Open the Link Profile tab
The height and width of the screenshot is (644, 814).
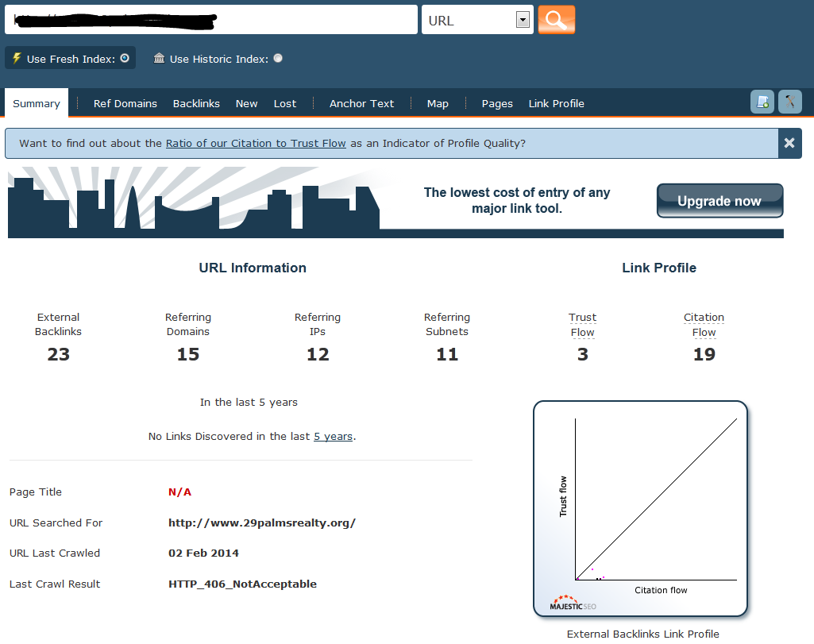[x=556, y=103]
